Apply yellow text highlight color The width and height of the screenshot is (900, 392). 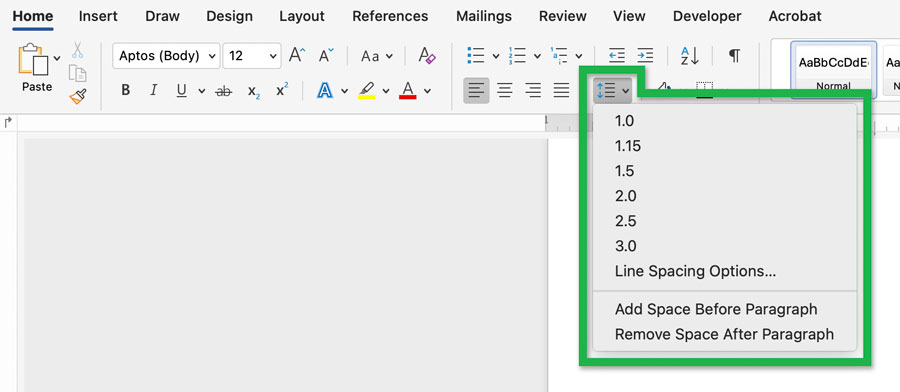[x=366, y=91]
